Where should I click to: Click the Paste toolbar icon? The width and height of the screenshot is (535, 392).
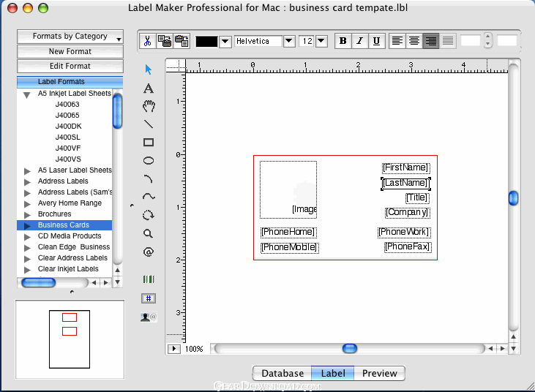pyautogui.click(x=182, y=41)
